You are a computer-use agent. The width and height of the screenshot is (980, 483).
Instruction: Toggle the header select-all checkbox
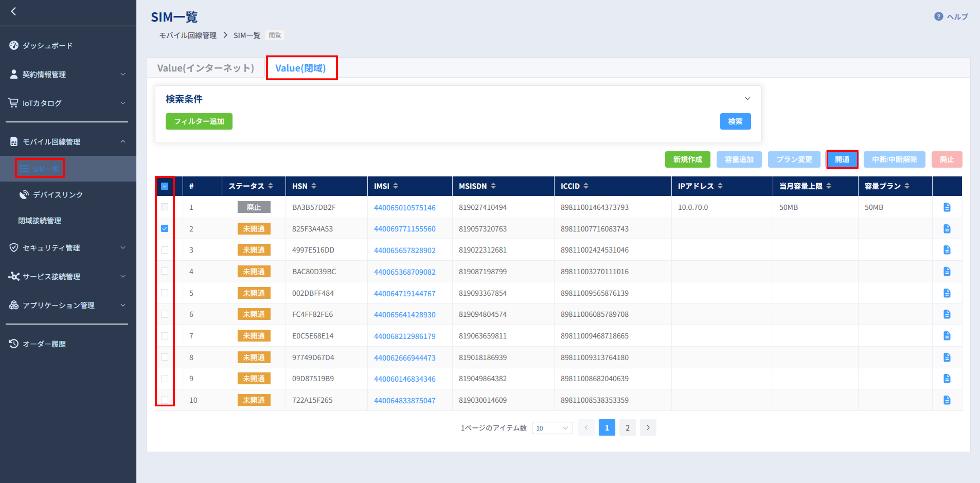(165, 186)
